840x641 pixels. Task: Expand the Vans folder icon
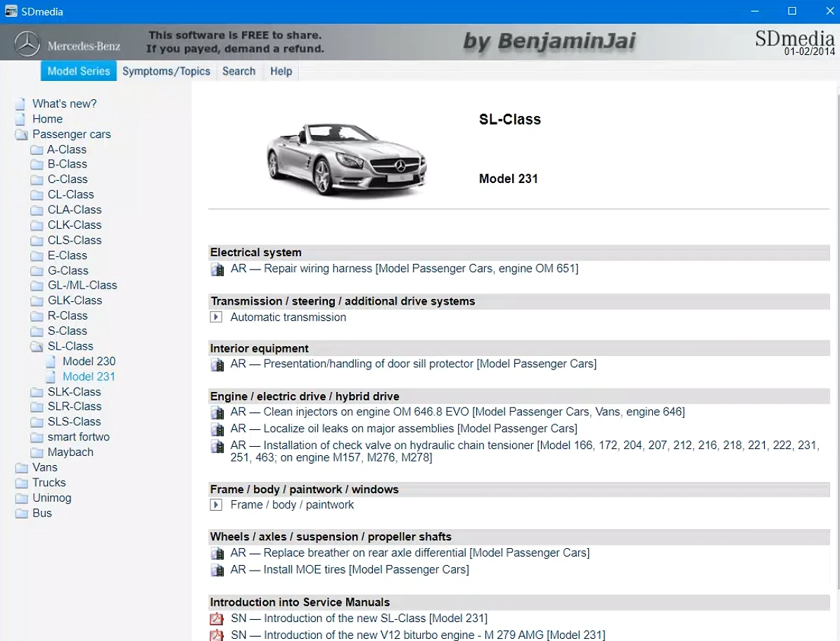click(x=21, y=468)
